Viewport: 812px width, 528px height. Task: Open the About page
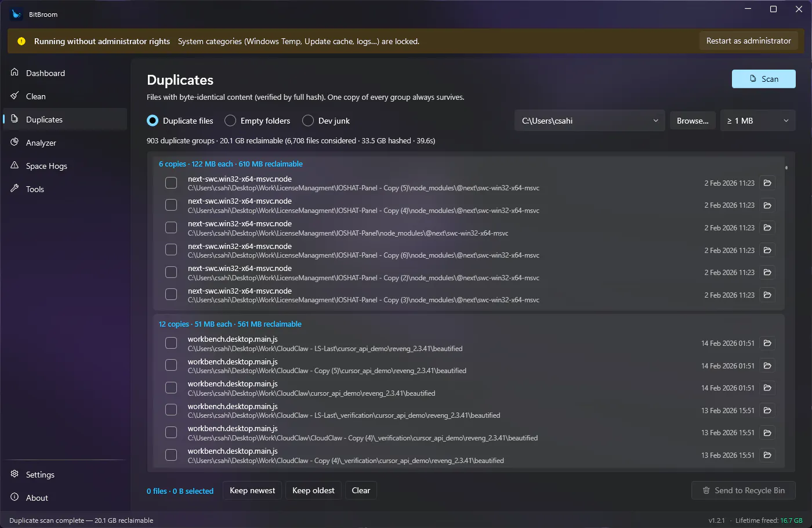[65, 498]
